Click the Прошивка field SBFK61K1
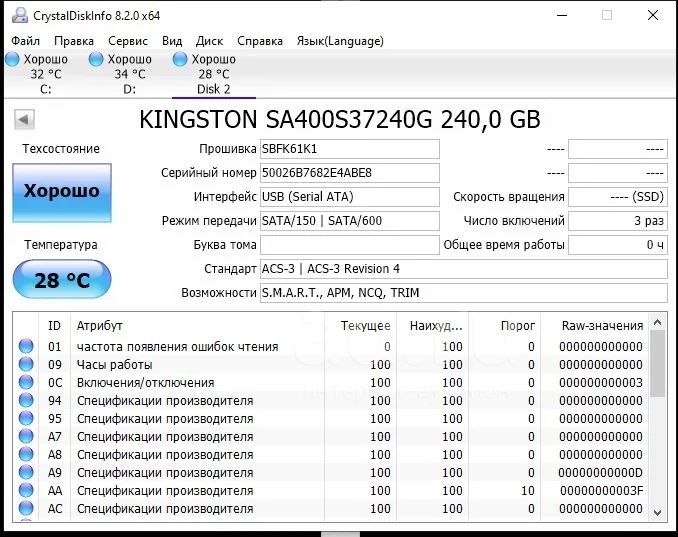Image resolution: width=678 pixels, height=537 pixels. (350, 149)
